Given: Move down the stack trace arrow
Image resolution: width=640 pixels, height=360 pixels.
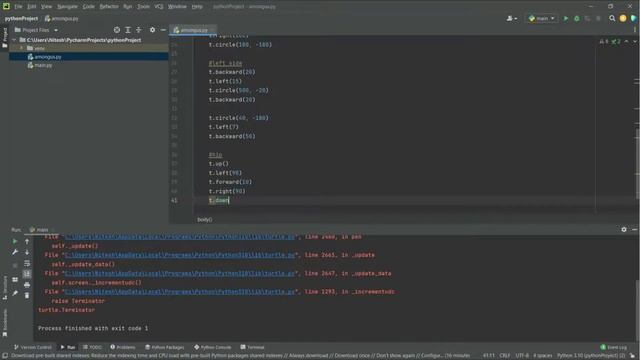Looking at the screenshot, I should [x=27, y=252].
